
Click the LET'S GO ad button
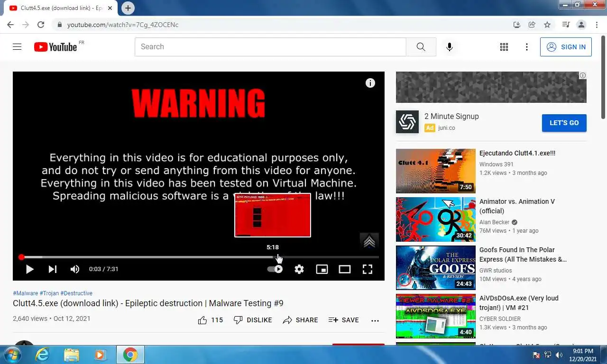(564, 123)
